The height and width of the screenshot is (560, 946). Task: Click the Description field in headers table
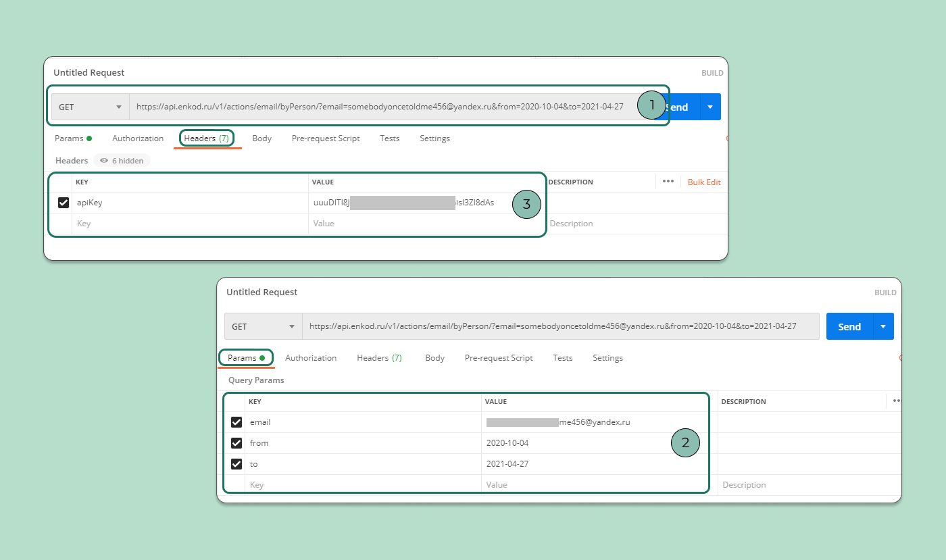636,224
